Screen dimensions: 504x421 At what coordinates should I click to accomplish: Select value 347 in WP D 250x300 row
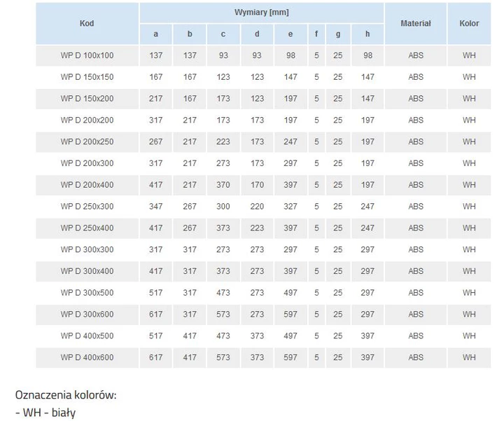[156, 207]
